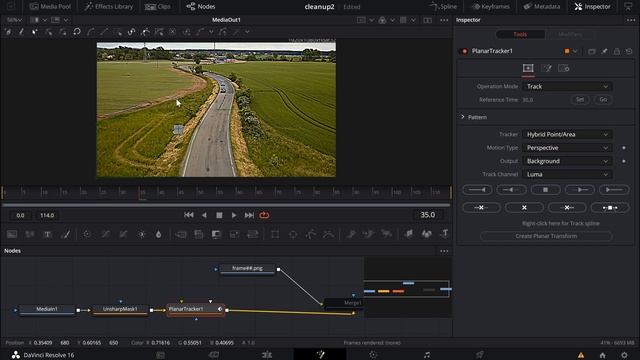This screenshot has width=640, height=360.
Task: Track forward from current frame
Action: [x=580, y=190]
